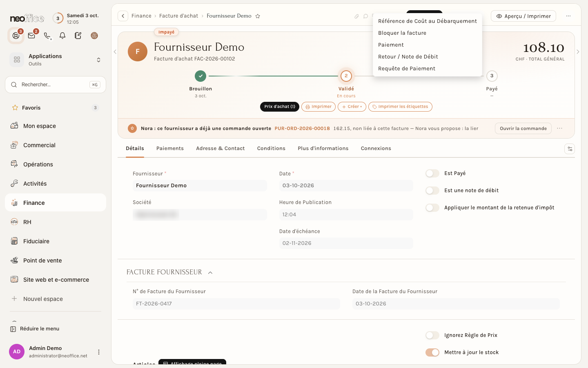Viewport: 588px width, 368px height.
Task: Go to next record with right chevron
Action: (578, 52)
